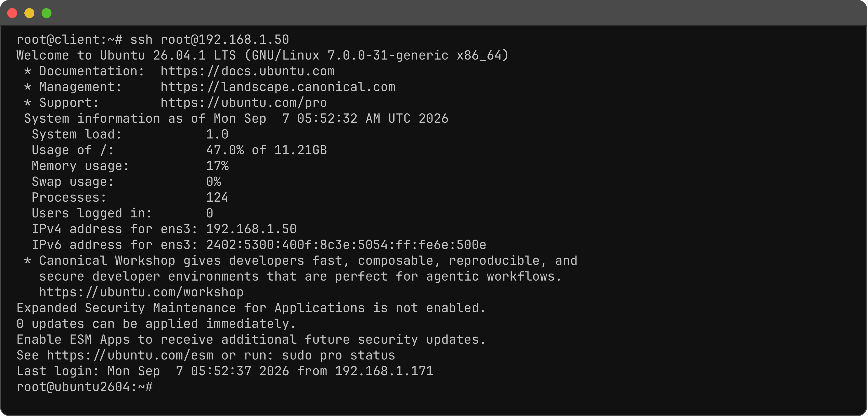The height and width of the screenshot is (417, 868).
Task: Click the Processes count 124
Action: click(x=217, y=197)
